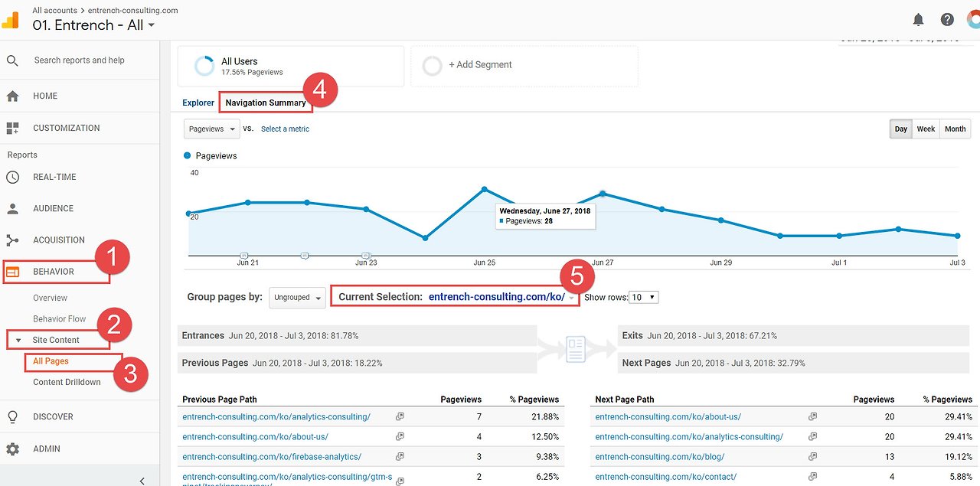The height and width of the screenshot is (486, 980).
Task: Switch to the Navigation Summary tab
Action: click(x=266, y=103)
